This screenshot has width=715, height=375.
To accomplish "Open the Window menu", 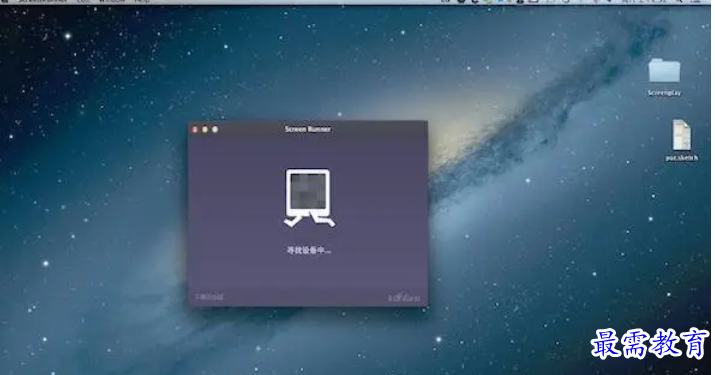I will (x=112, y=1).
